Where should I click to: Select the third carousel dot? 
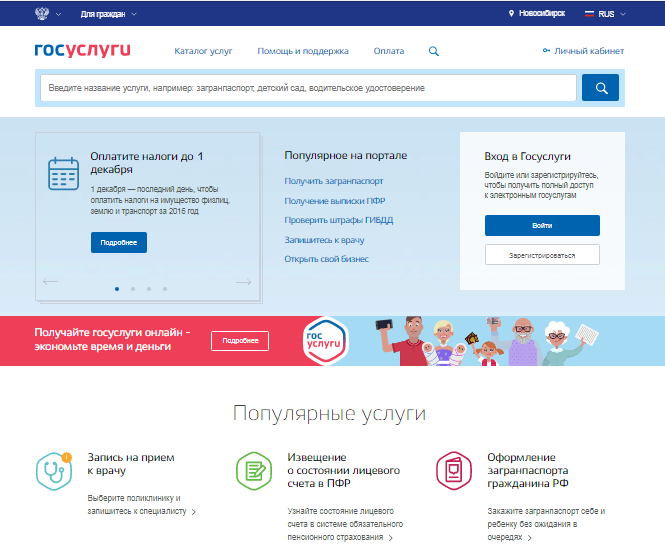[x=149, y=289]
